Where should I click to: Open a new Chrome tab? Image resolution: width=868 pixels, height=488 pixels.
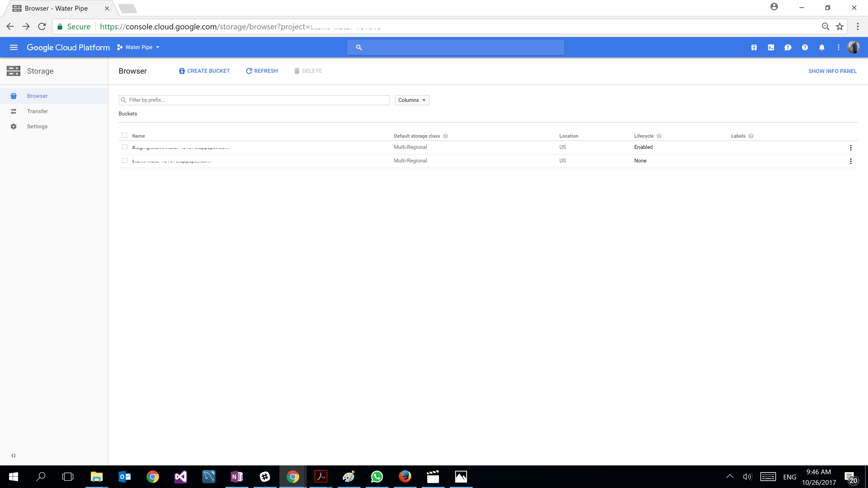tap(128, 8)
